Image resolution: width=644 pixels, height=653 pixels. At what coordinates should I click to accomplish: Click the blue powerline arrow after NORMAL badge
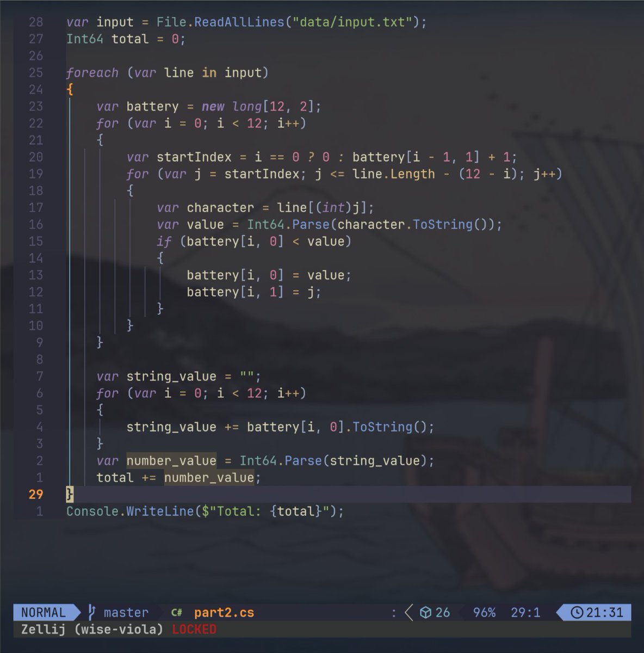pyautogui.click(x=76, y=612)
